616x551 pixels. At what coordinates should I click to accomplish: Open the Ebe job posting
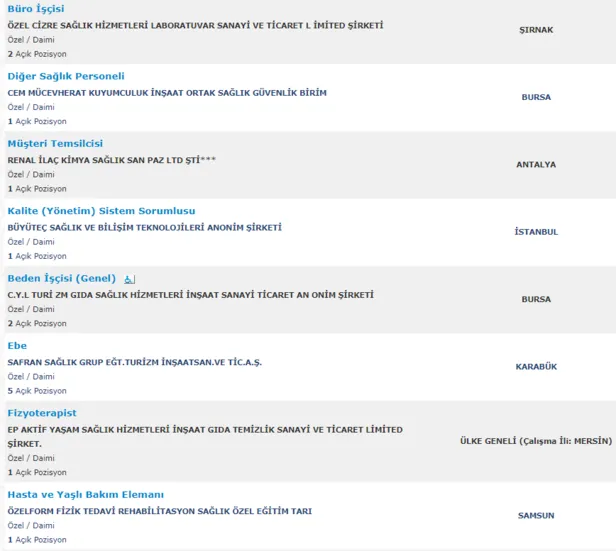click(17, 346)
